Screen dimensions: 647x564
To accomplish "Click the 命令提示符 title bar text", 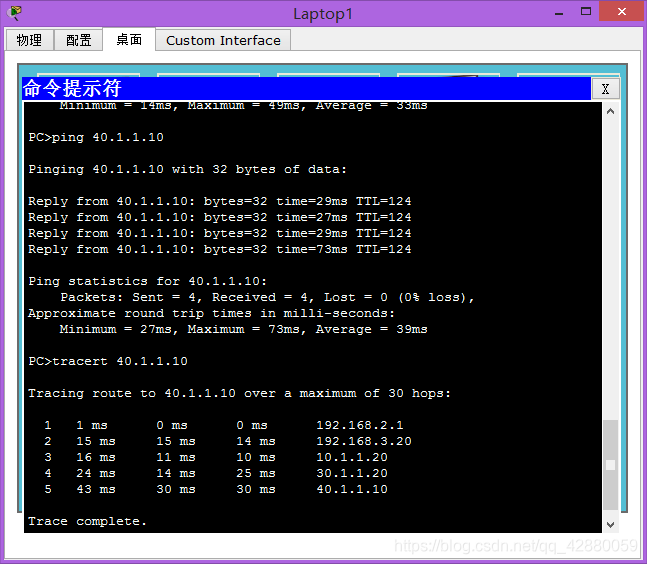I will point(72,88).
